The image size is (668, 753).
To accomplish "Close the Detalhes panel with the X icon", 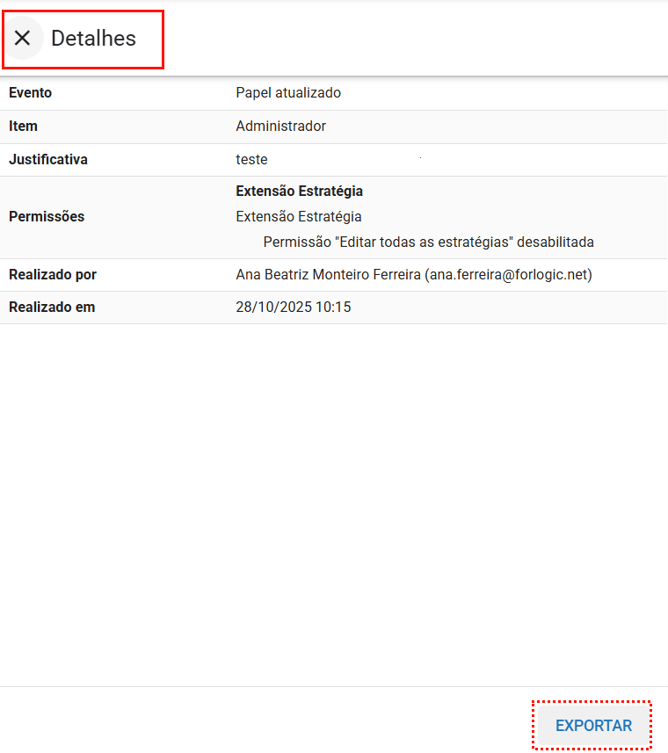I will coord(23,39).
